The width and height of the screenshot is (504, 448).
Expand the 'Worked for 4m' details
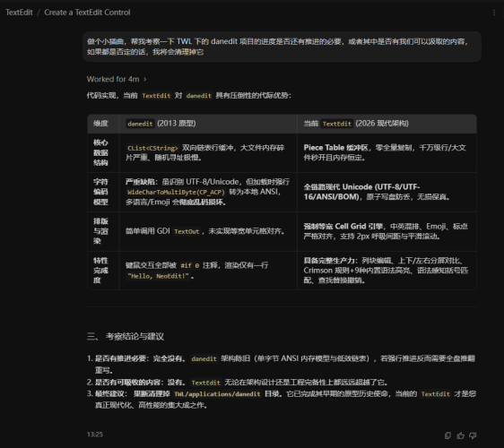click(x=117, y=79)
